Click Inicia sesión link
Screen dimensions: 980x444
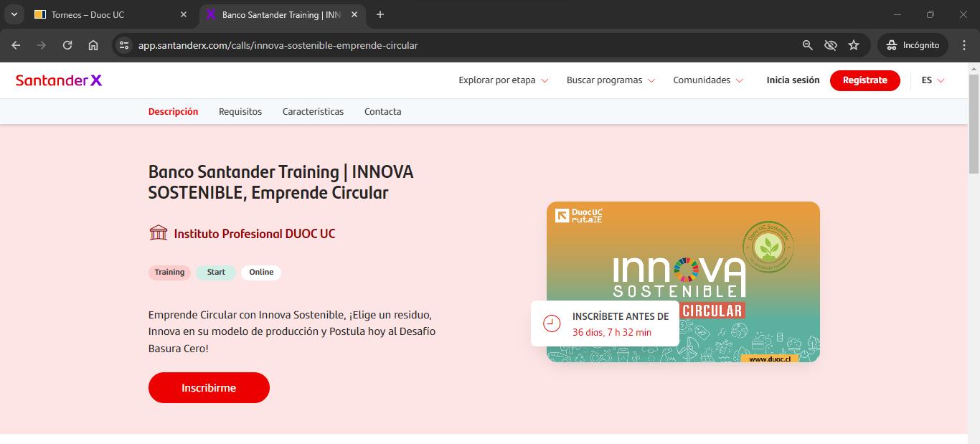pyautogui.click(x=793, y=80)
